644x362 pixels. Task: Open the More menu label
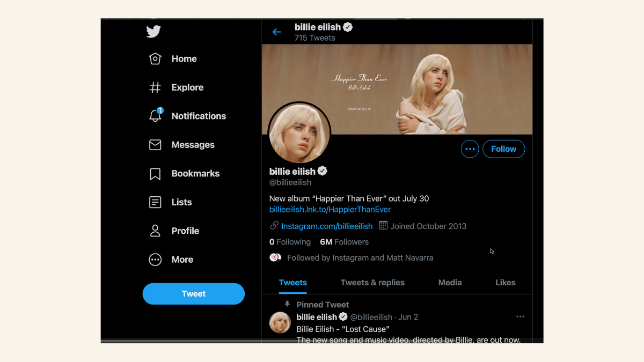pyautogui.click(x=182, y=260)
